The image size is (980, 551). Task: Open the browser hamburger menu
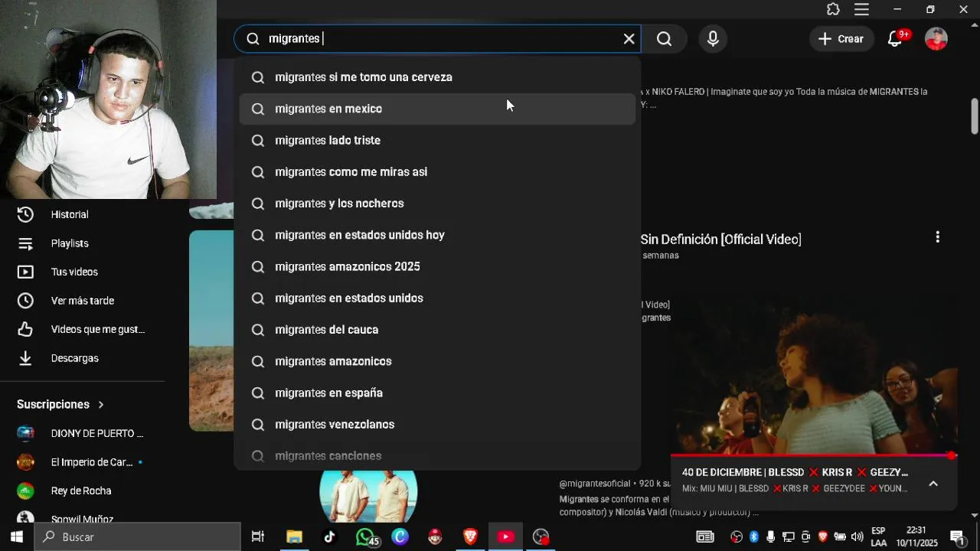[861, 9]
